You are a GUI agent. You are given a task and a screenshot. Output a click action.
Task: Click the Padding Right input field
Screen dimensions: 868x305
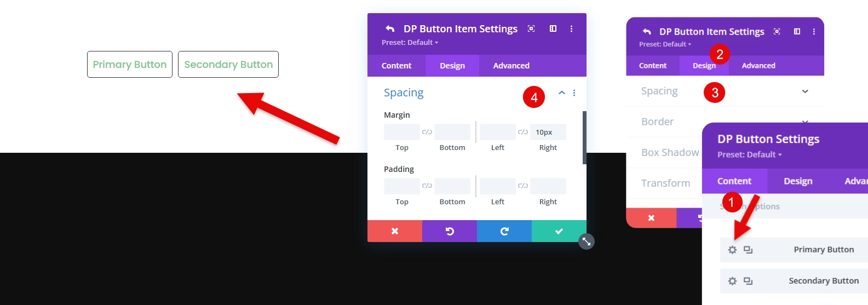click(548, 186)
